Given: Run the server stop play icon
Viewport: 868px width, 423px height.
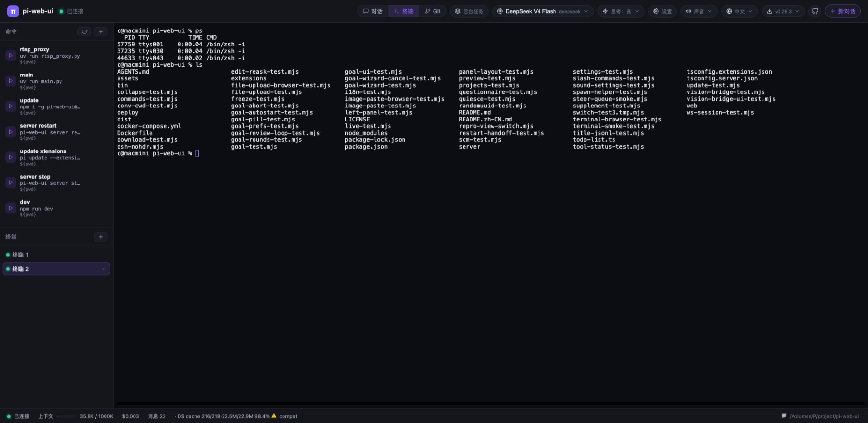Looking at the screenshot, I should pyautogui.click(x=11, y=182).
